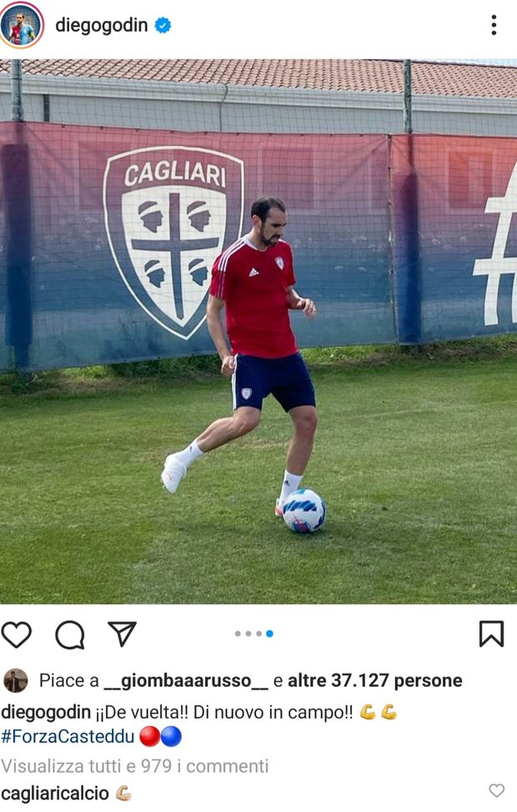Open three-dot options menu
Screen dimensions: 517x812
pos(494,25)
